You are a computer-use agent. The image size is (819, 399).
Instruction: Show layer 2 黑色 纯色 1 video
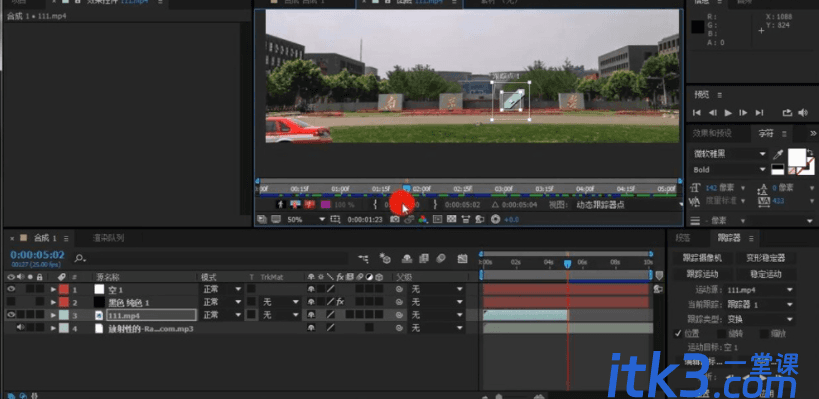[x=11, y=302]
